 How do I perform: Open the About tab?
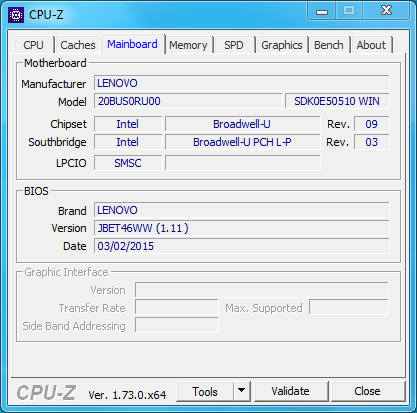click(371, 45)
